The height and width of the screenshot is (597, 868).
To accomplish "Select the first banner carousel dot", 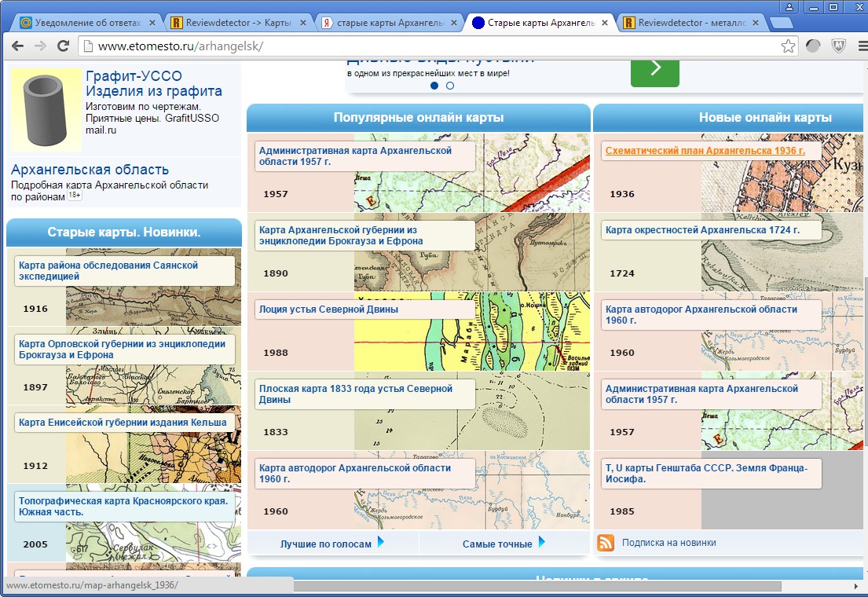I will point(434,86).
